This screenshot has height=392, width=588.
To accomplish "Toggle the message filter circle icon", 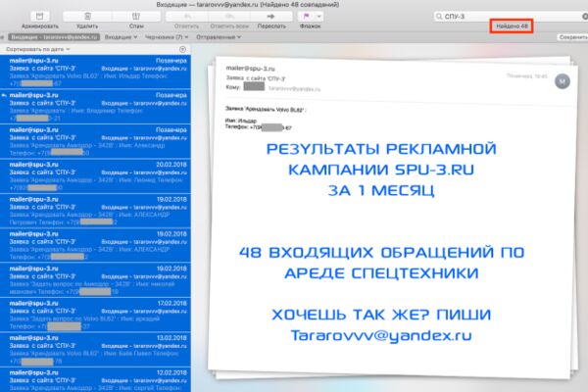I will (182, 49).
